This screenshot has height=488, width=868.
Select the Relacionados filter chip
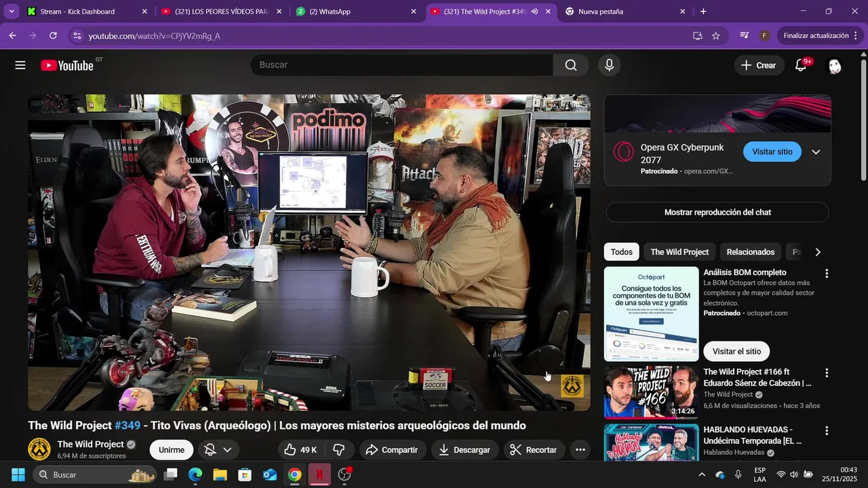(x=750, y=252)
